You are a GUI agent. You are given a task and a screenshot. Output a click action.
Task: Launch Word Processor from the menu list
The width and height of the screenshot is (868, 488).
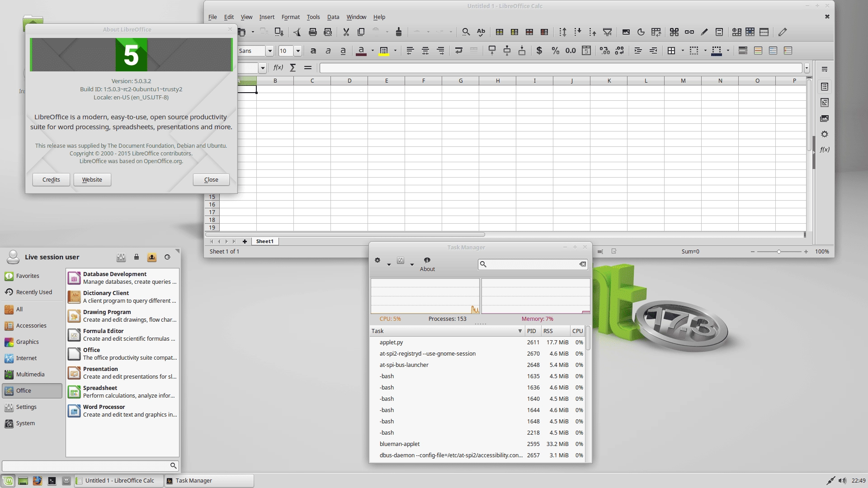tap(123, 411)
